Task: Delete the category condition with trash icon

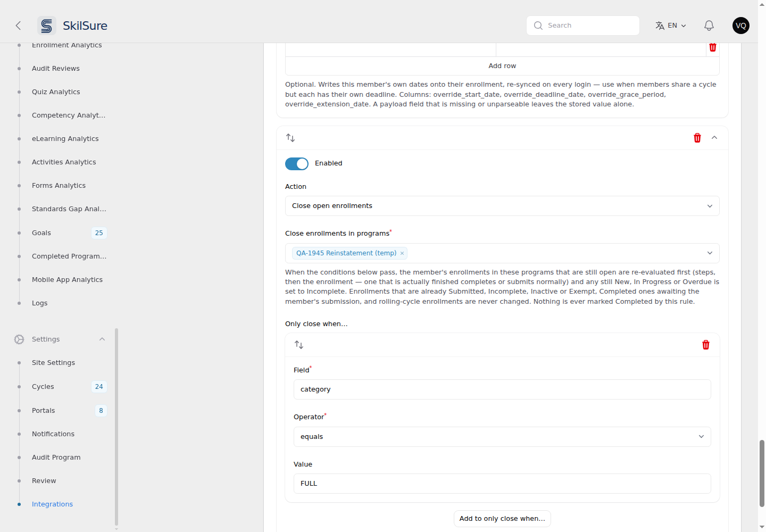Action: (706, 345)
